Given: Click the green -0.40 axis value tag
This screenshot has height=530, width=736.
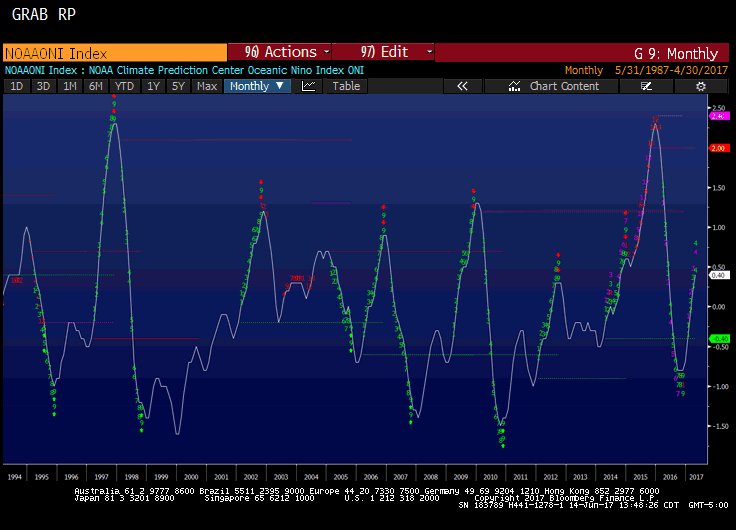Looking at the screenshot, I should [x=719, y=339].
